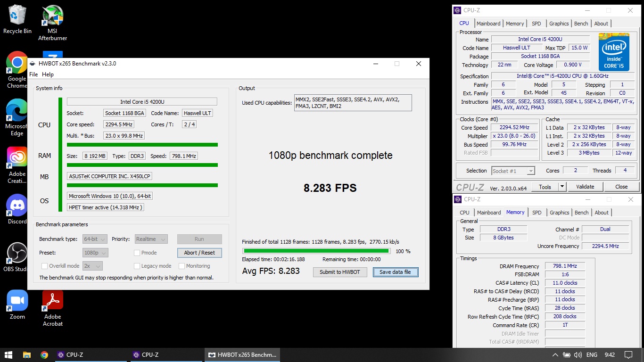Viewport: 644px width, 362px height.
Task: Click the Run button
Action: [x=199, y=239]
